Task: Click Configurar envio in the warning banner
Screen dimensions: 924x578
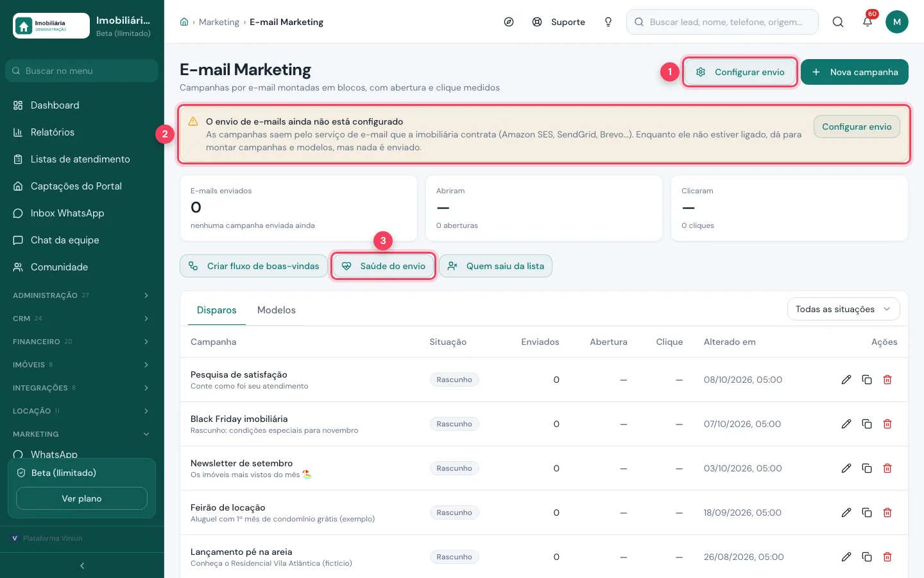Action: click(857, 127)
